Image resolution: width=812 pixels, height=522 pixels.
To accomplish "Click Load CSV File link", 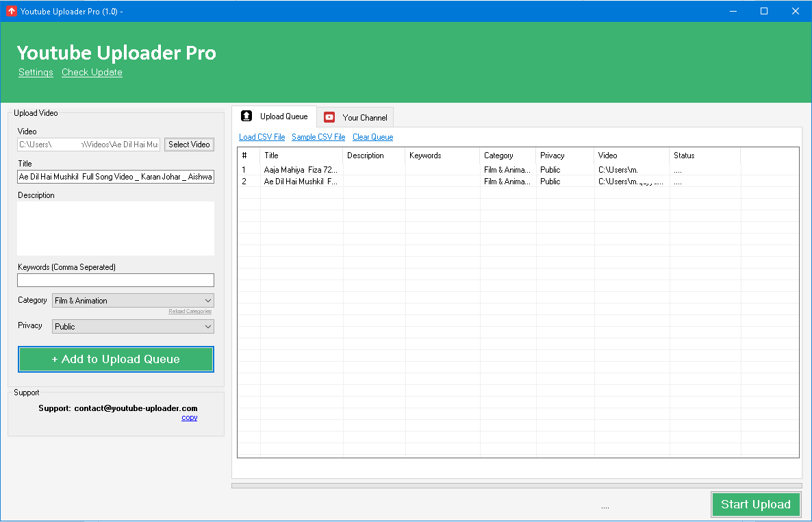I will click(x=262, y=137).
